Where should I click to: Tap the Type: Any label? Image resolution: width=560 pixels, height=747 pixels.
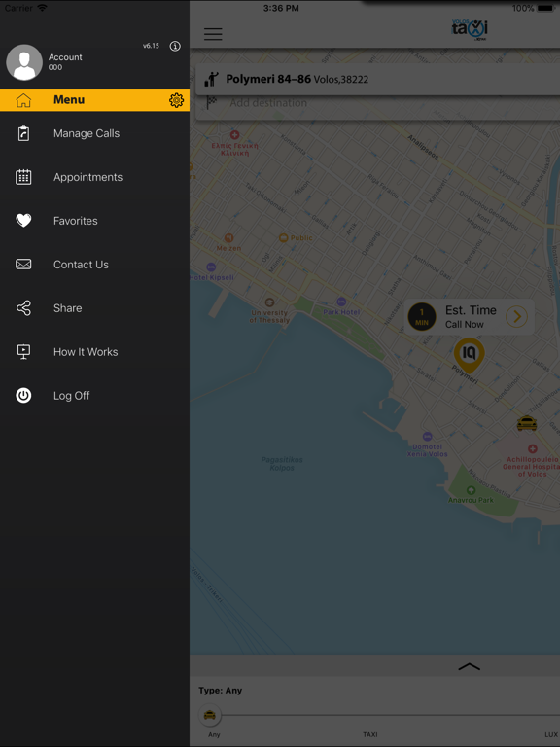click(x=220, y=691)
